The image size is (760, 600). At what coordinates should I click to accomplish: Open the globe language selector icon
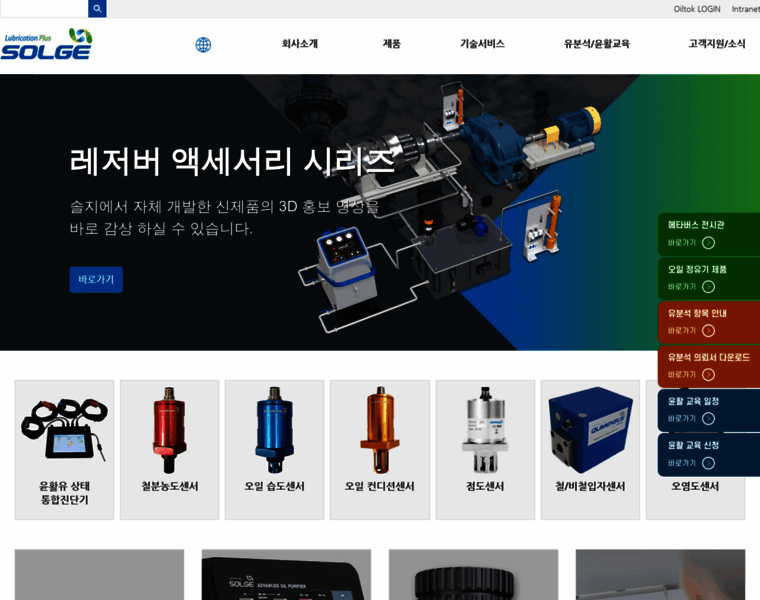pyautogui.click(x=203, y=45)
